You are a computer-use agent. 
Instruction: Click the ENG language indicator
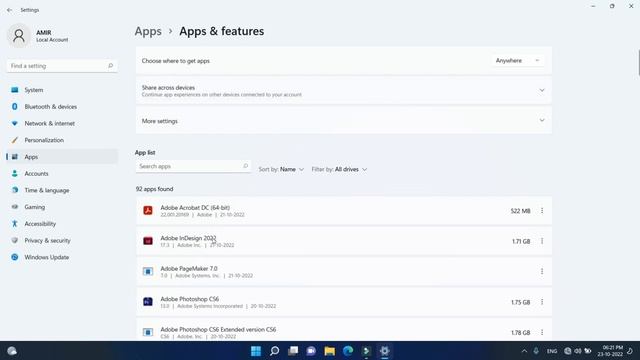pos(552,351)
